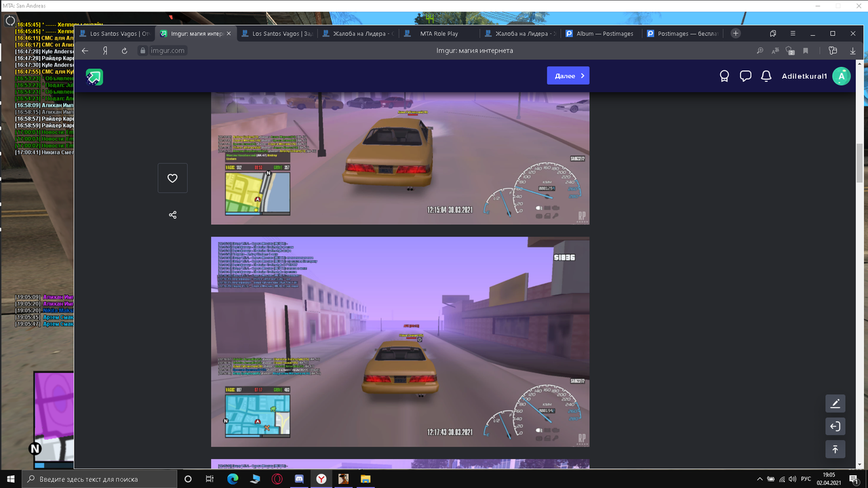
Task: Open browser hamburger menu
Action: tap(793, 33)
